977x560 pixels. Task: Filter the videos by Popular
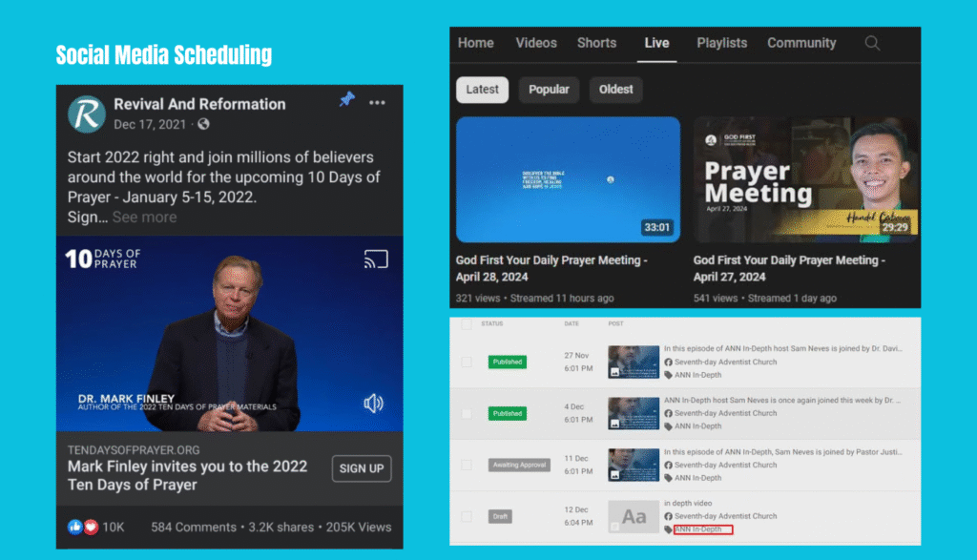[x=549, y=90]
